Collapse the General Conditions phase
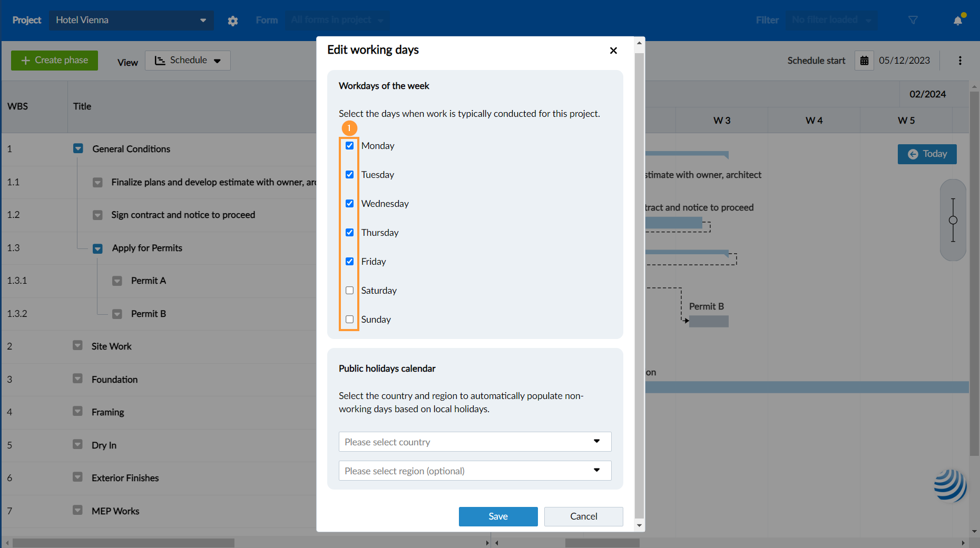 [78, 149]
